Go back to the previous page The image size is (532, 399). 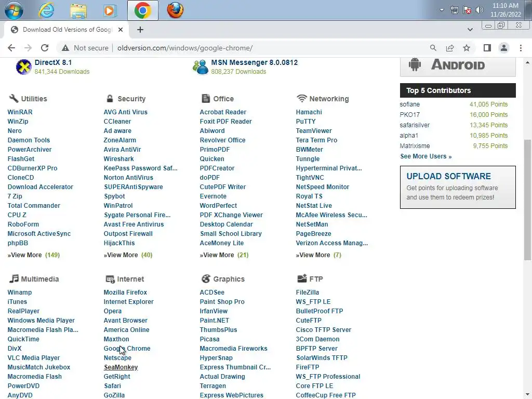11,48
